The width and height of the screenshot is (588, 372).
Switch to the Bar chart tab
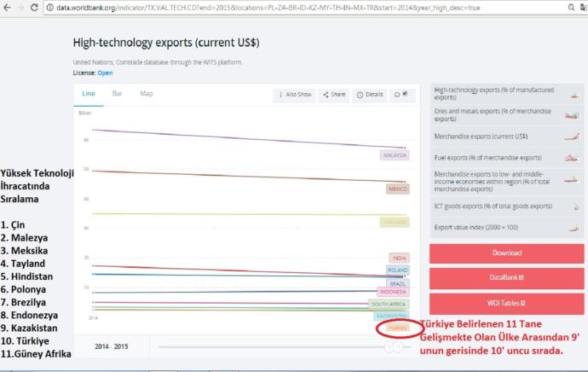coord(117,94)
